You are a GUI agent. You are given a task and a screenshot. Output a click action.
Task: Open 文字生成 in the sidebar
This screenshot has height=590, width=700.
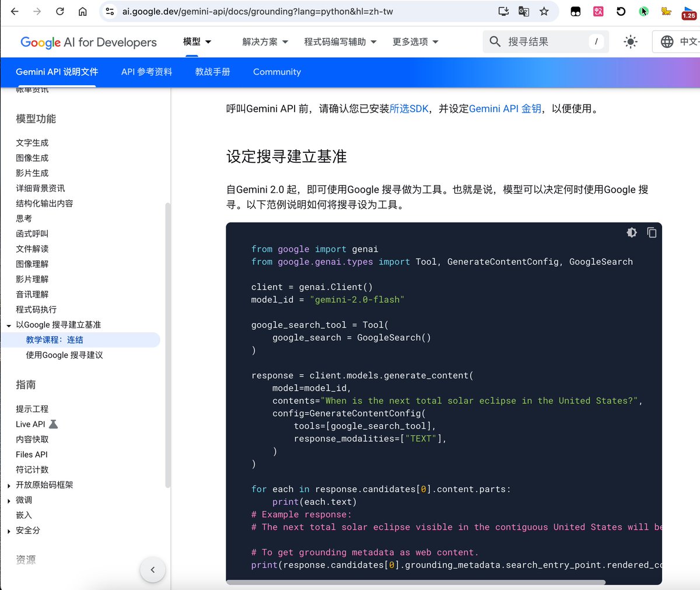tap(32, 142)
